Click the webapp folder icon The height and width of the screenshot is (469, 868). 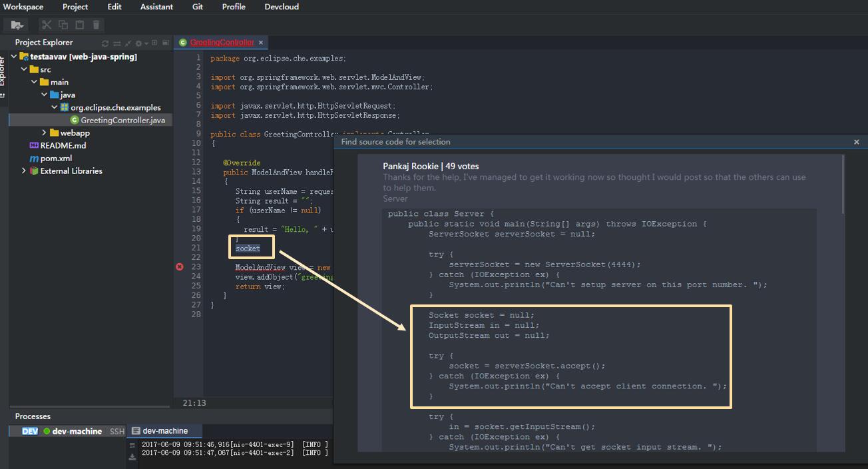[55, 133]
